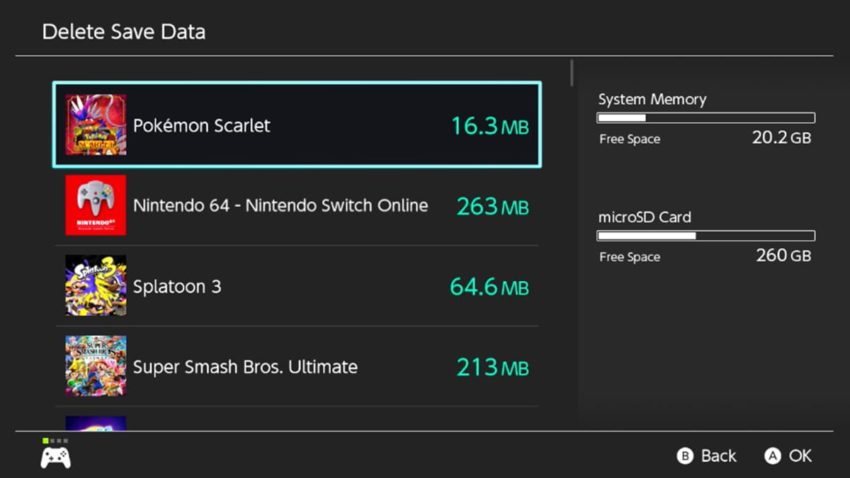Click the microSD Card usage bar
This screenshot has width=850, height=478.
click(x=706, y=235)
